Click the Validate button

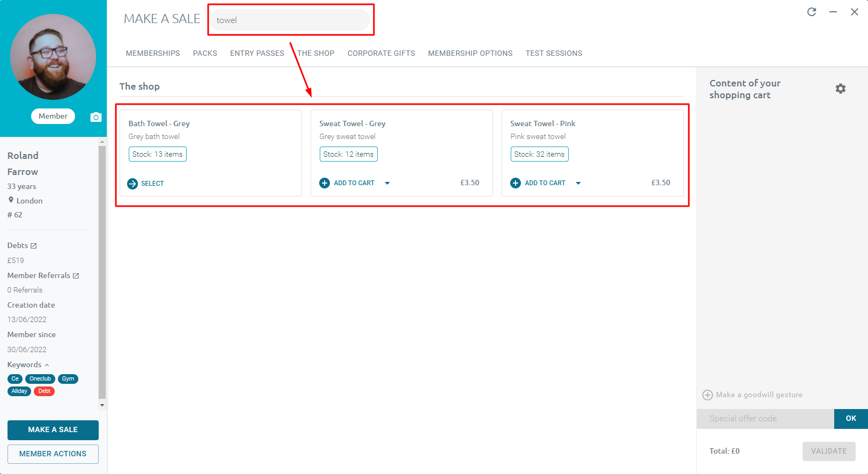point(829,451)
